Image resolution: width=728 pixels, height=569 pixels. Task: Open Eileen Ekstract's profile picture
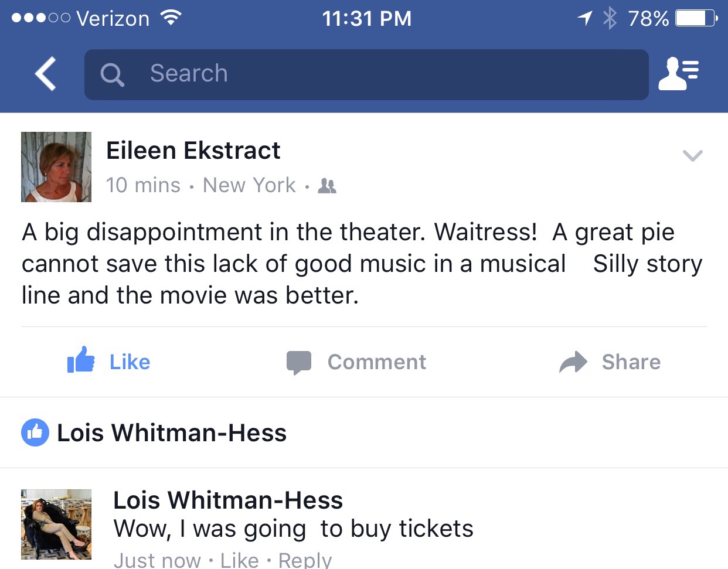[56, 167]
